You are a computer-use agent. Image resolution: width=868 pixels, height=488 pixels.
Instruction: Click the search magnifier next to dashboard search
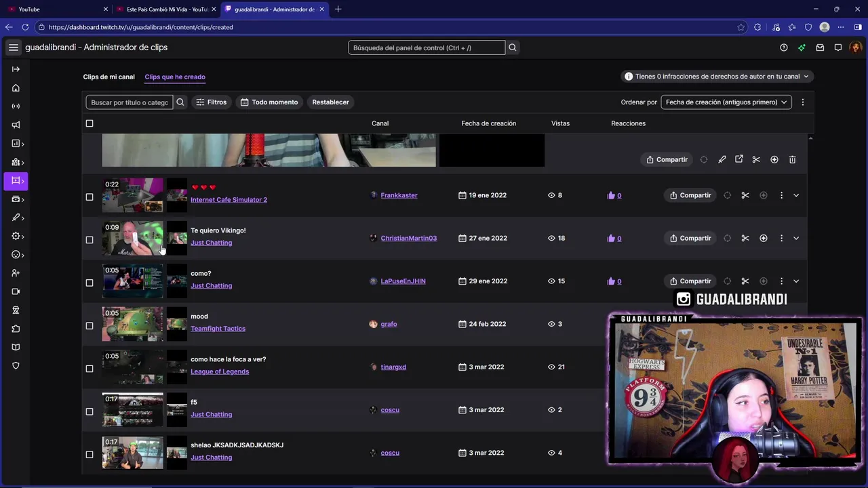pos(513,47)
